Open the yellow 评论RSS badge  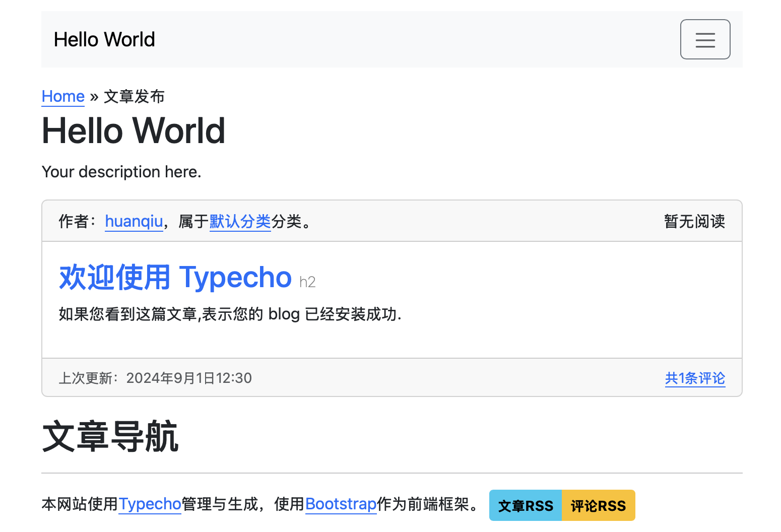tap(598, 505)
